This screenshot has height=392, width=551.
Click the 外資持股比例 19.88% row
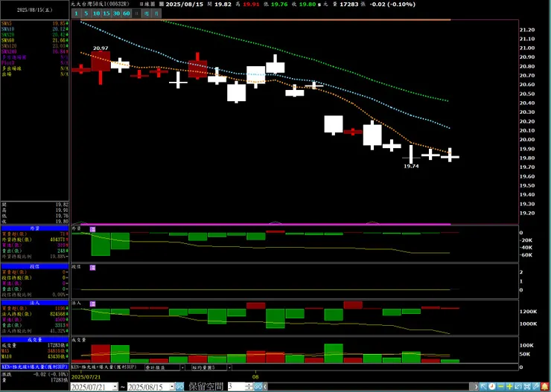[35, 256]
